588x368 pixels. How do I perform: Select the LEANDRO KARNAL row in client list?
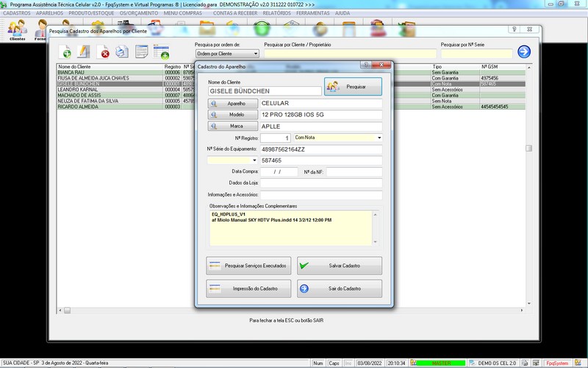[x=109, y=90]
